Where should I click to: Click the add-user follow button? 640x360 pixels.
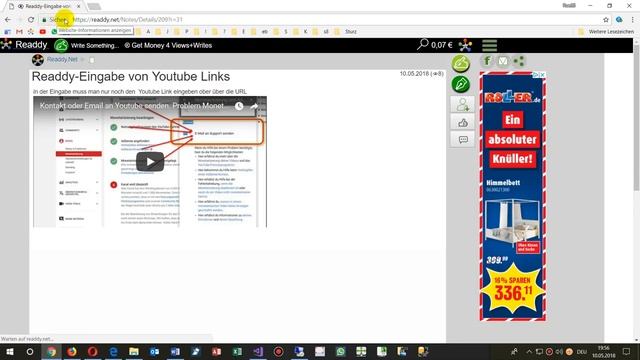[462, 105]
